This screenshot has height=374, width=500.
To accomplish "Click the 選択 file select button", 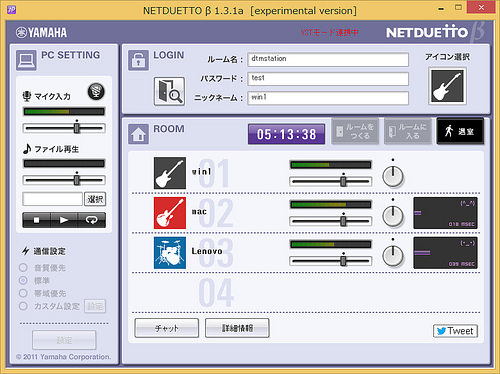I will click(95, 199).
